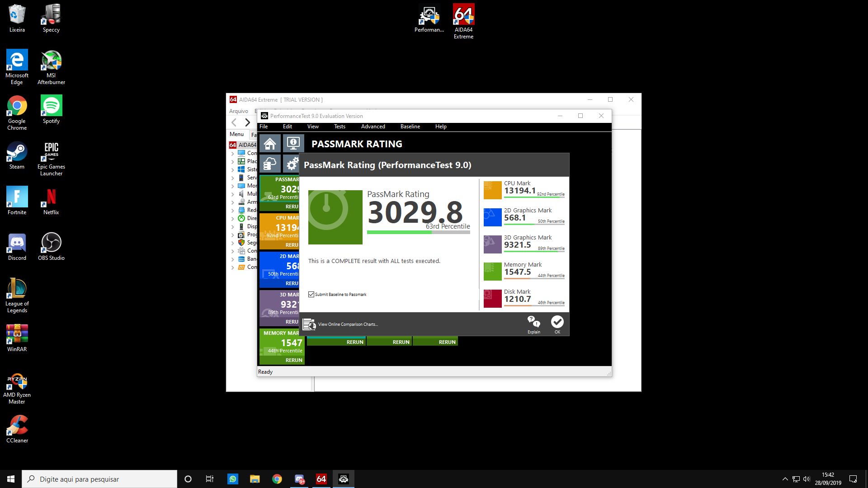Select the PerformanceTest desktop shortcut
The width and height of the screenshot is (868, 488).
[x=429, y=19]
